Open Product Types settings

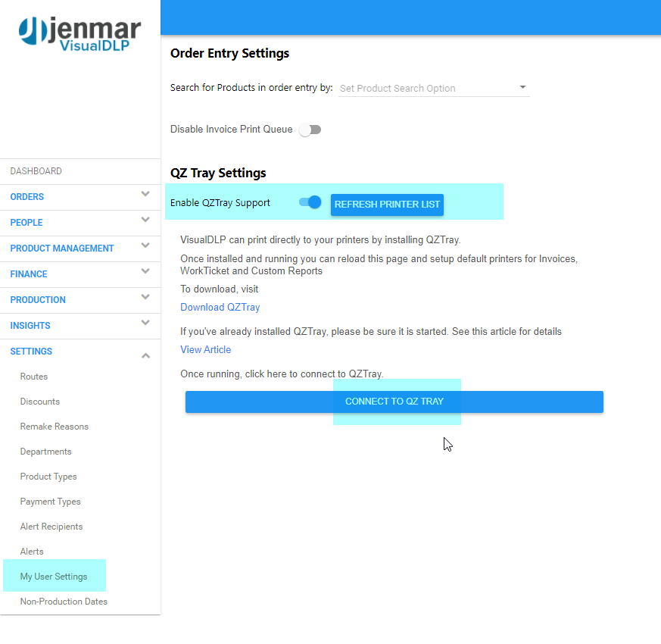[48, 477]
